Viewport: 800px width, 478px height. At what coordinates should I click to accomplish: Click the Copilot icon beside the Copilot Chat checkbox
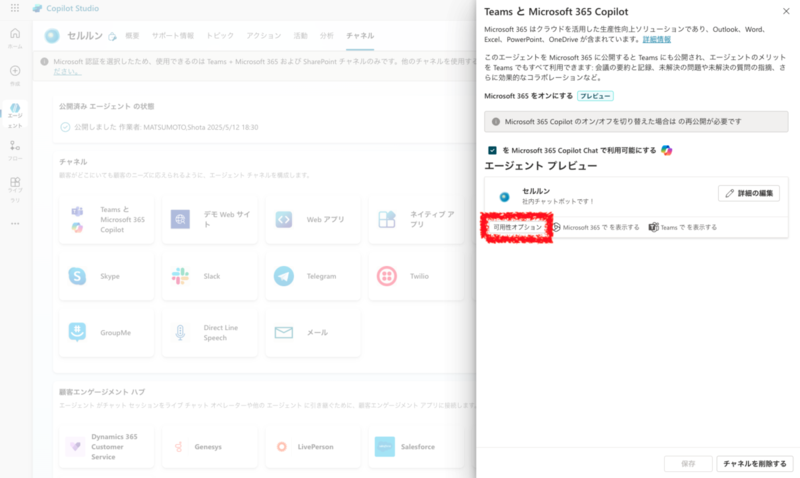(x=666, y=150)
